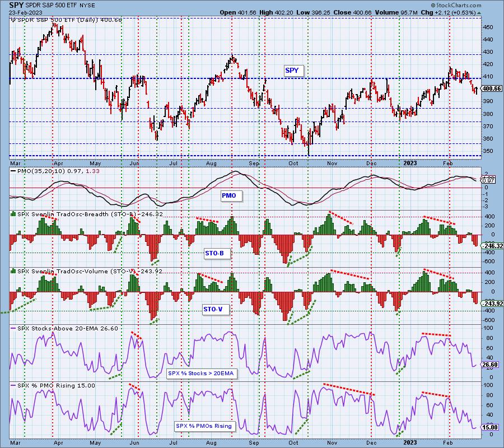The image size is (504, 448).
Task: Click the green up-arrow beside Chg
Action: coord(479,13)
